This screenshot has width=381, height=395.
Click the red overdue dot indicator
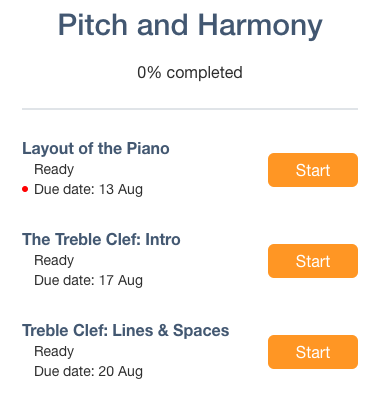(x=25, y=189)
